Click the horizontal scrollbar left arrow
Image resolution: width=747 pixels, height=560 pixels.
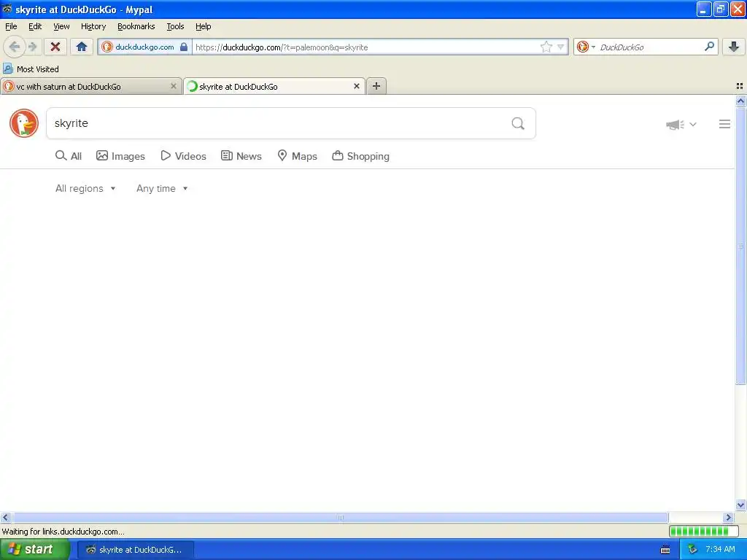5,518
